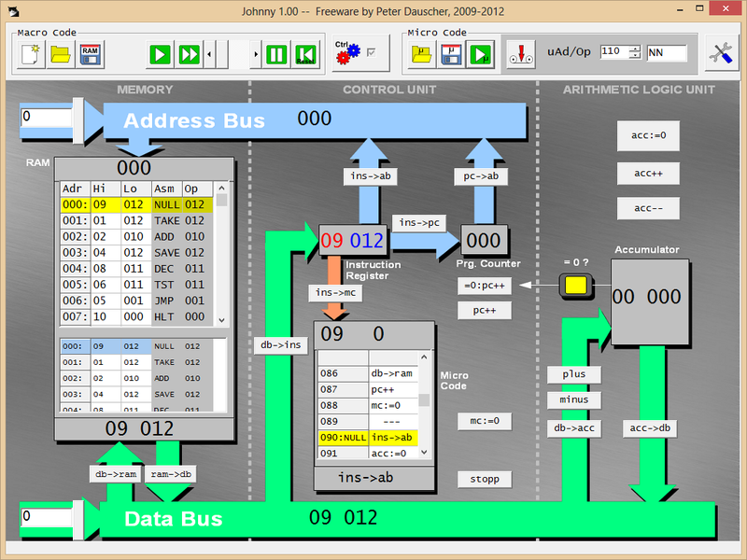
Task: Open a macro code file from folder
Action: 60,54
